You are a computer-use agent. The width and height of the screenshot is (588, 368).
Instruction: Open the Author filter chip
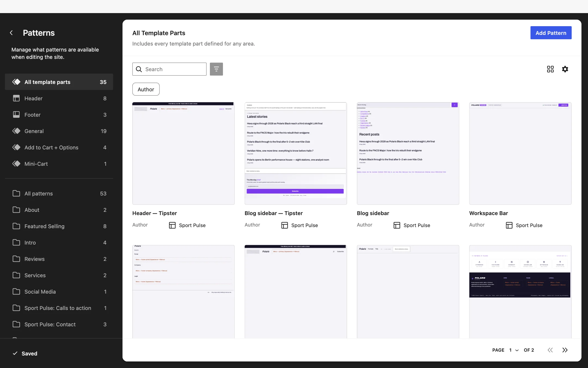pyautogui.click(x=146, y=89)
